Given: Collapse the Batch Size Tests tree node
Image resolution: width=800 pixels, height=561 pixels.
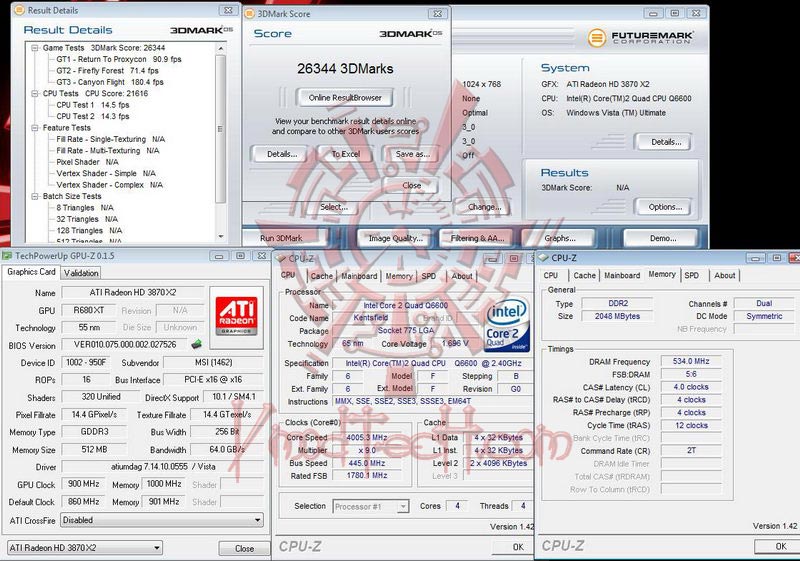Looking at the screenshot, I should (x=35, y=196).
